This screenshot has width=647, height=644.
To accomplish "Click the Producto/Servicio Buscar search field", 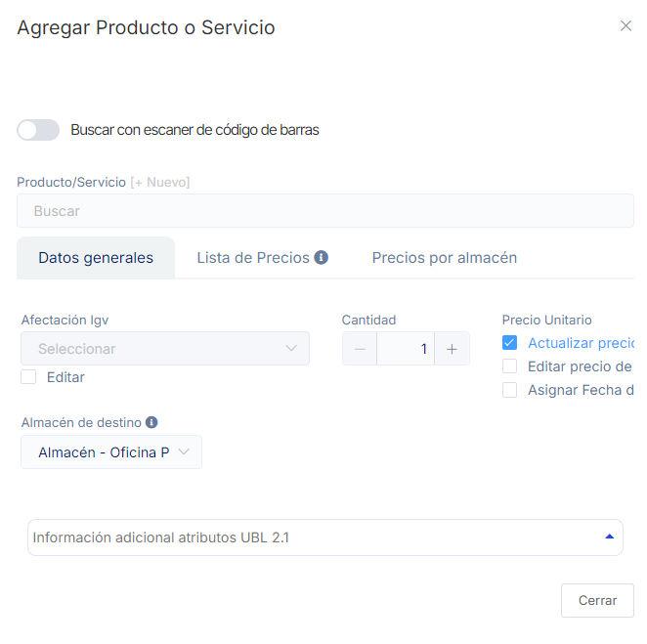I will click(324, 211).
